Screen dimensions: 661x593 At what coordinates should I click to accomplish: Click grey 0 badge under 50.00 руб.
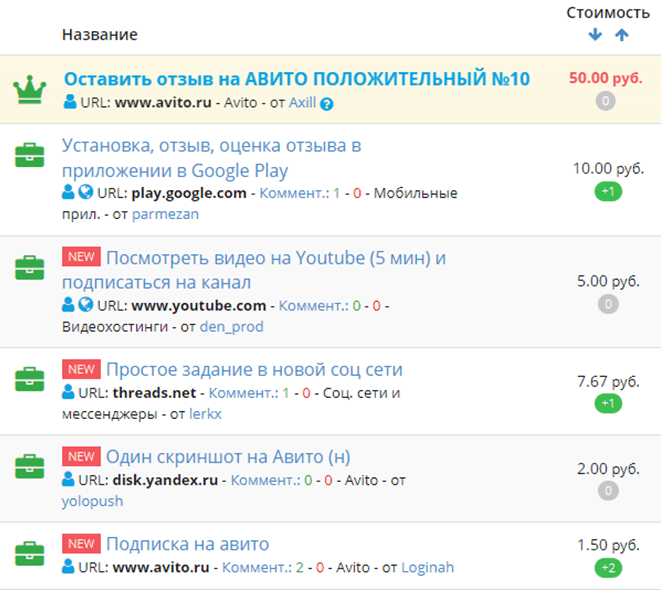pos(605,101)
